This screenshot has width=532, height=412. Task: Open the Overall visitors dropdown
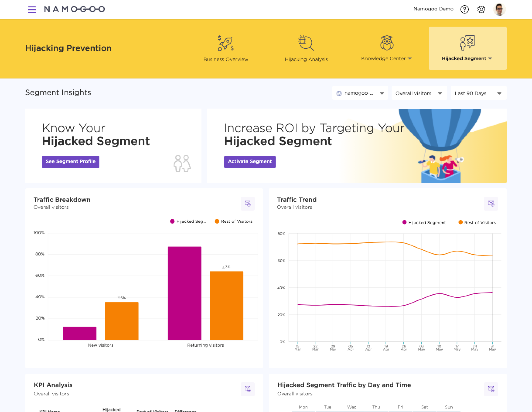(419, 93)
